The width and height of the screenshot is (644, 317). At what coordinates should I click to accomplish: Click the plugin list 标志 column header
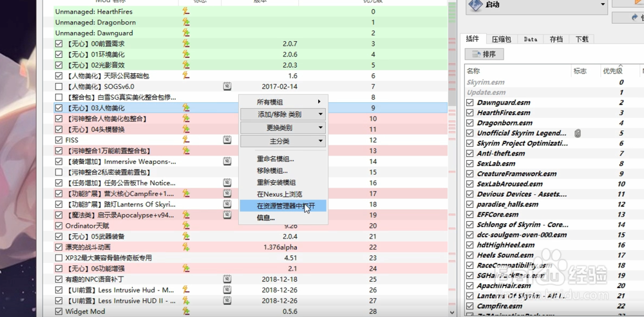pos(585,71)
